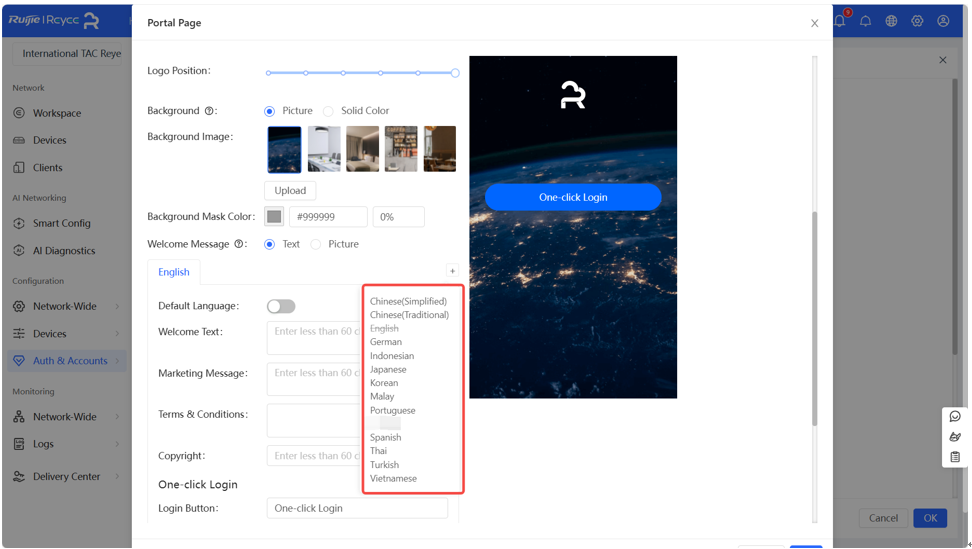Select Picture welcome message option

pos(316,245)
